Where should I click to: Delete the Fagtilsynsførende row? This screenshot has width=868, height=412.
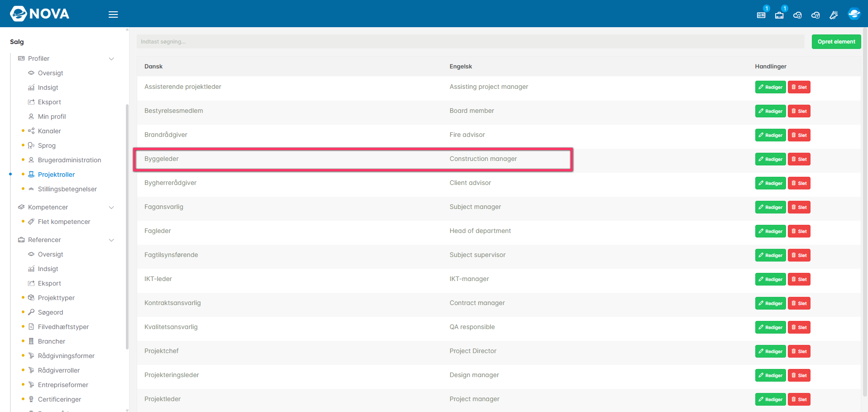(799, 255)
